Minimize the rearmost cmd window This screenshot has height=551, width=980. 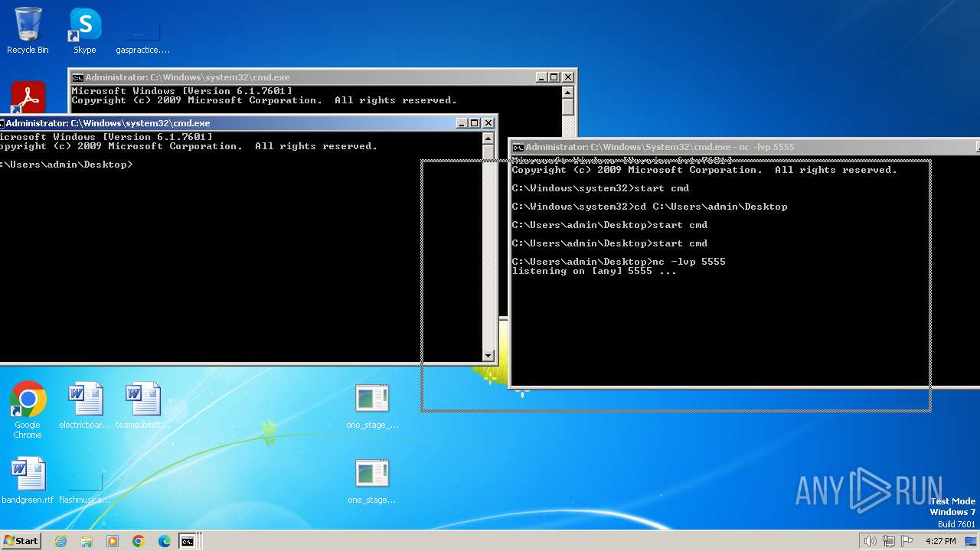(x=541, y=77)
